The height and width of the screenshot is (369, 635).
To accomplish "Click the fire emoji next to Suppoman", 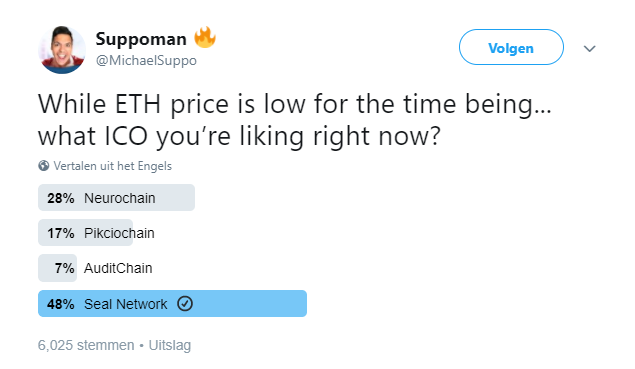I will [x=205, y=38].
